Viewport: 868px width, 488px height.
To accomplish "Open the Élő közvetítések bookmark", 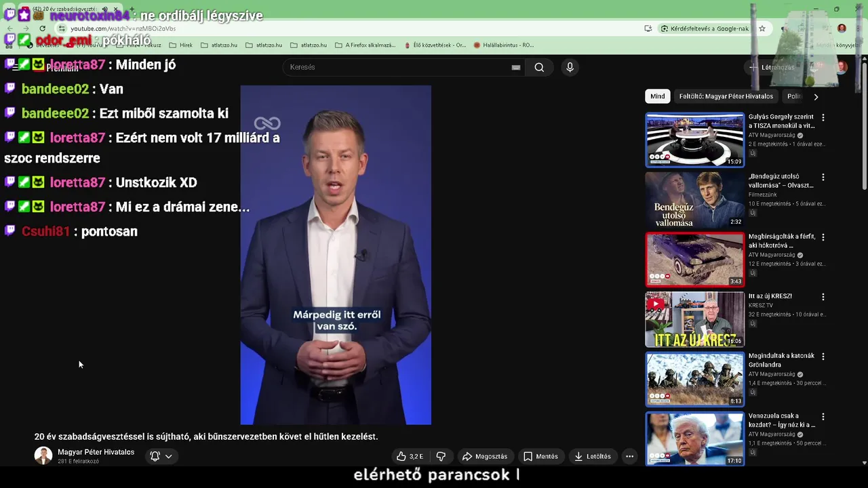I will [x=434, y=45].
